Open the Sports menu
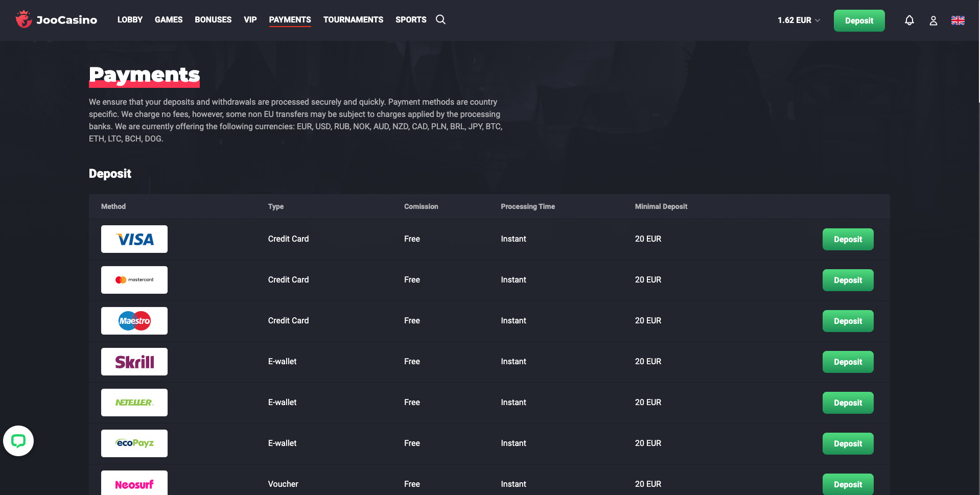Viewport: 980px width, 495px height. (x=411, y=19)
